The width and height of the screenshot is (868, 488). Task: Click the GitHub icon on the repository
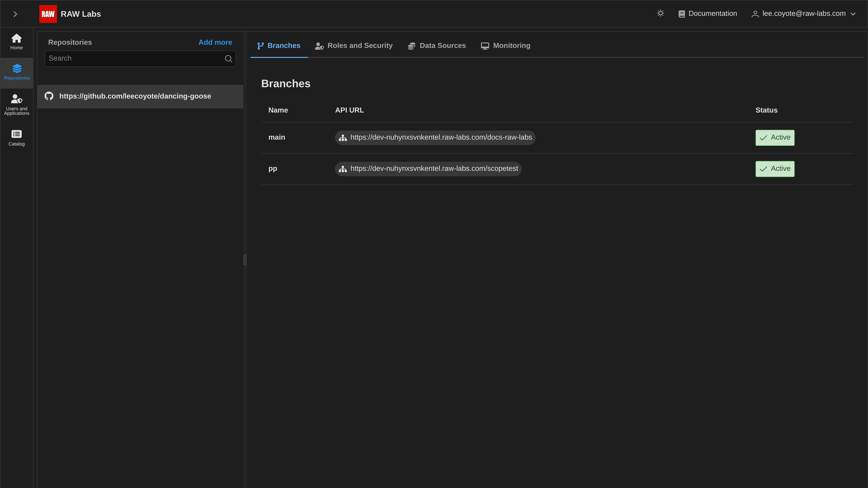pos(49,96)
